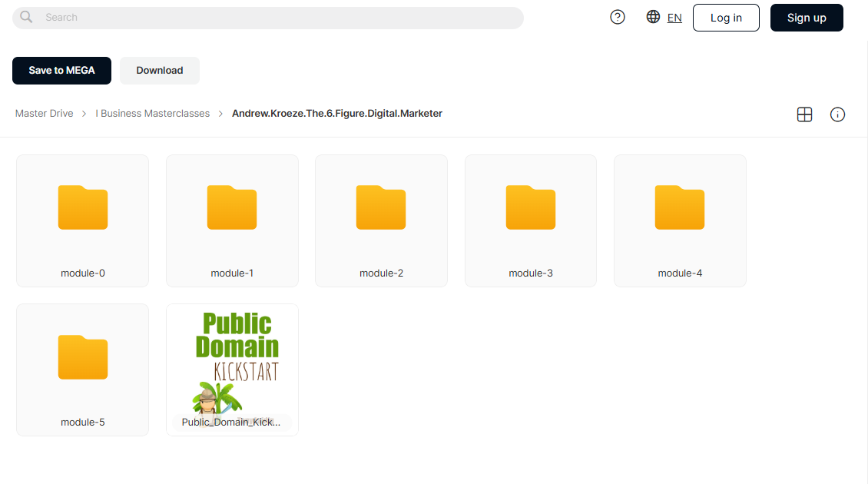Click the search magnifier icon
Viewport: 868px width, 484px height.
[x=26, y=17]
